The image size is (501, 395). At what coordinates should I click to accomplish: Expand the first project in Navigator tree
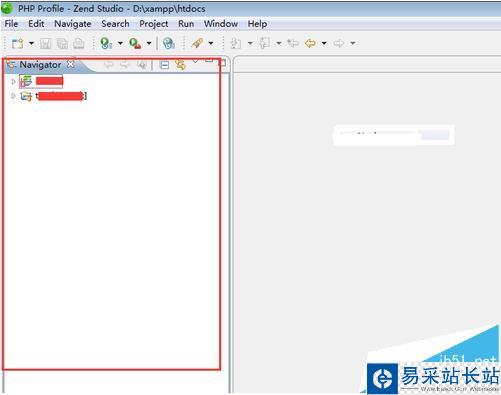[x=13, y=81]
